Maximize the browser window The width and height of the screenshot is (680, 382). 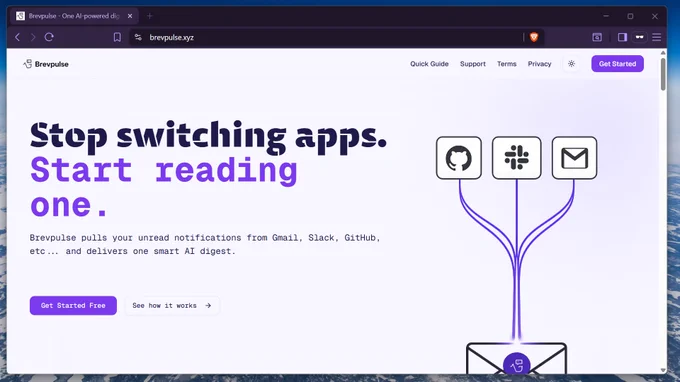(x=630, y=16)
